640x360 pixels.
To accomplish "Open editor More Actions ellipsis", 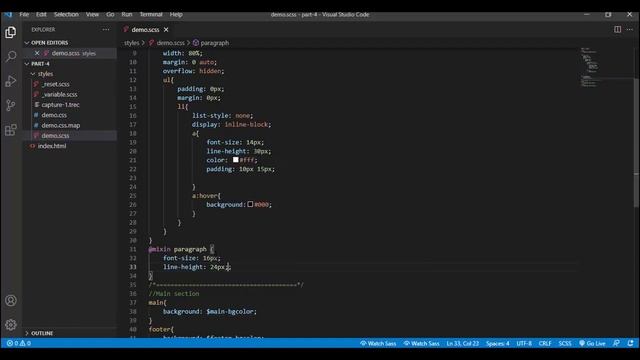I will (x=629, y=29).
